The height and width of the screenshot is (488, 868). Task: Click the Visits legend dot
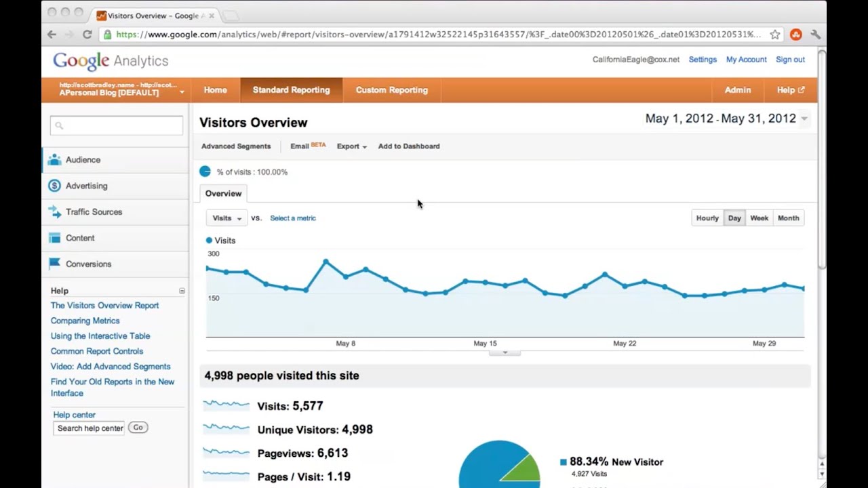coord(209,241)
